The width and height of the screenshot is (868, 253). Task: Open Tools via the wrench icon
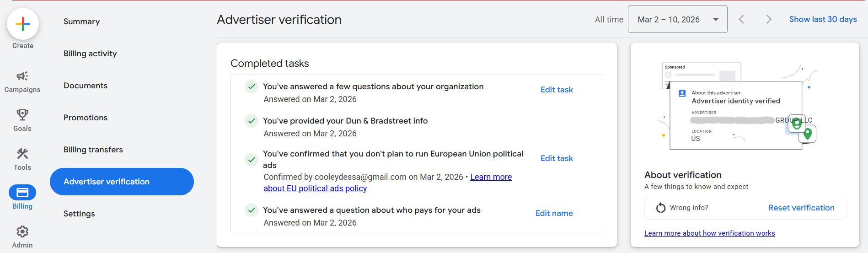tap(22, 154)
